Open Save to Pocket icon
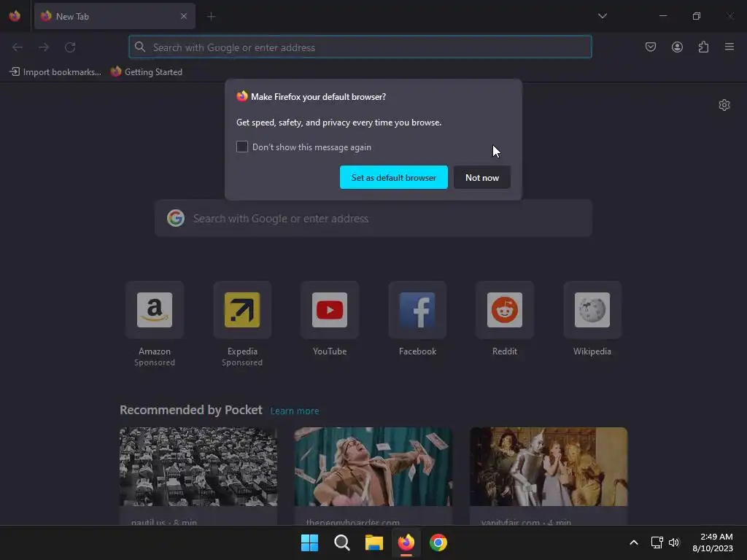The image size is (747, 560). coord(650,47)
